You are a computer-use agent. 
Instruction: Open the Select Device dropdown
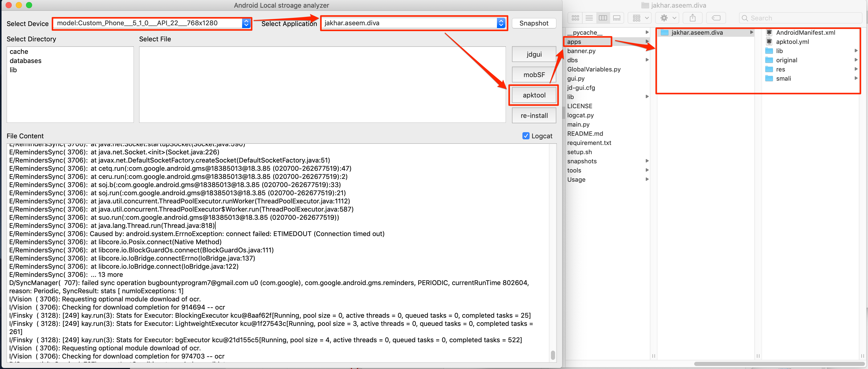pyautogui.click(x=246, y=23)
